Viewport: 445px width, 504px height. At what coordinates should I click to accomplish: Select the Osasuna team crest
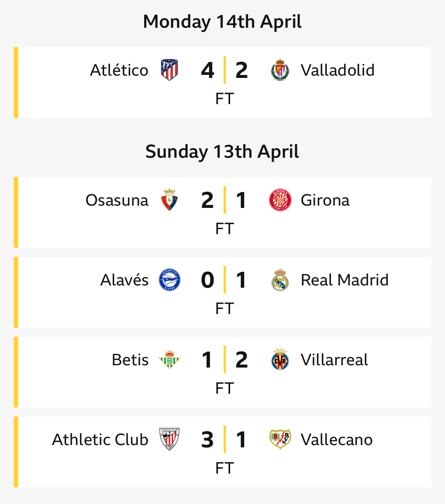click(x=169, y=200)
